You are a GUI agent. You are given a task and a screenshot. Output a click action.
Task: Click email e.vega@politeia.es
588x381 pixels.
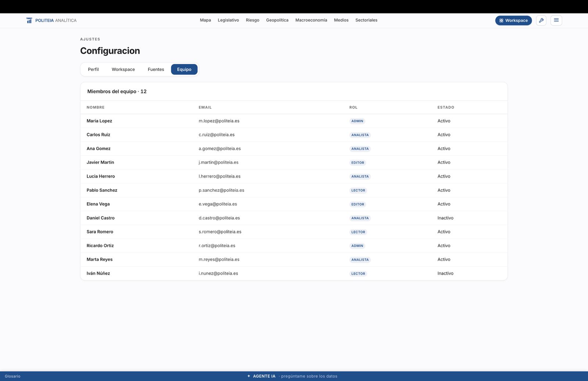coord(218,204)
